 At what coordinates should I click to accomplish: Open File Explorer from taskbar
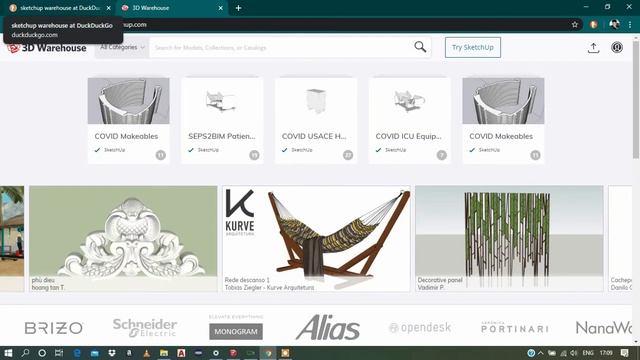click(x=164, y=353)
